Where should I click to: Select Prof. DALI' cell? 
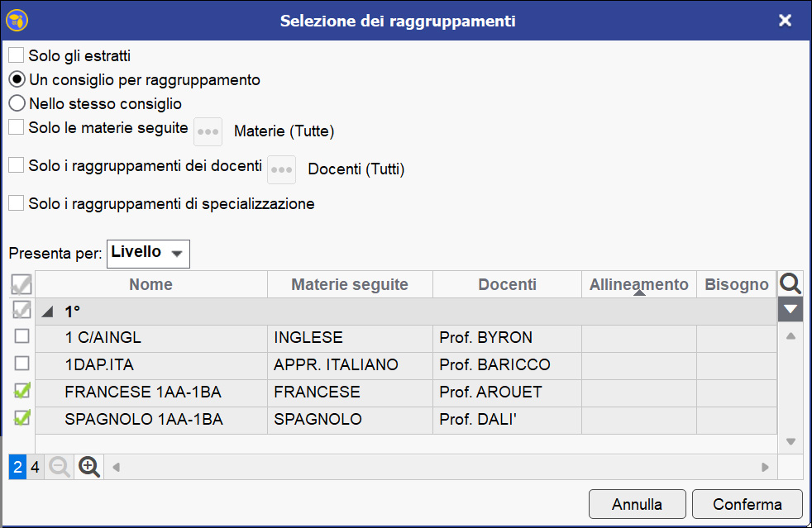tap(507, 419)
